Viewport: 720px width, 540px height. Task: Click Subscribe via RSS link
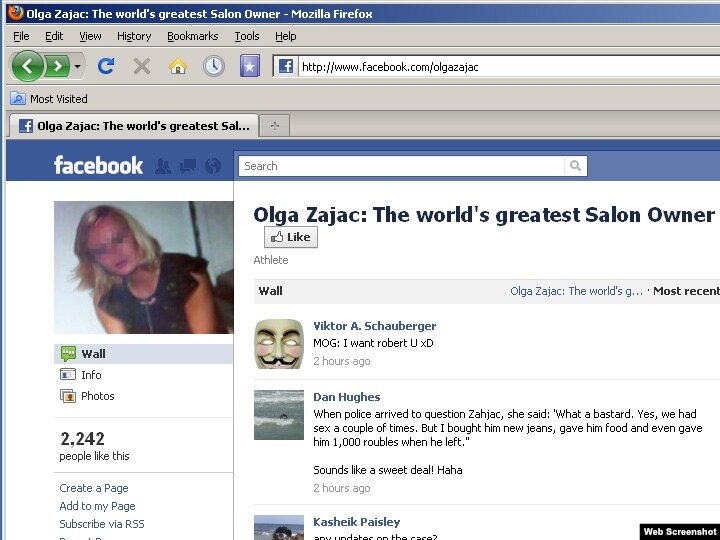pyautogui.click(x=102, y=524)
